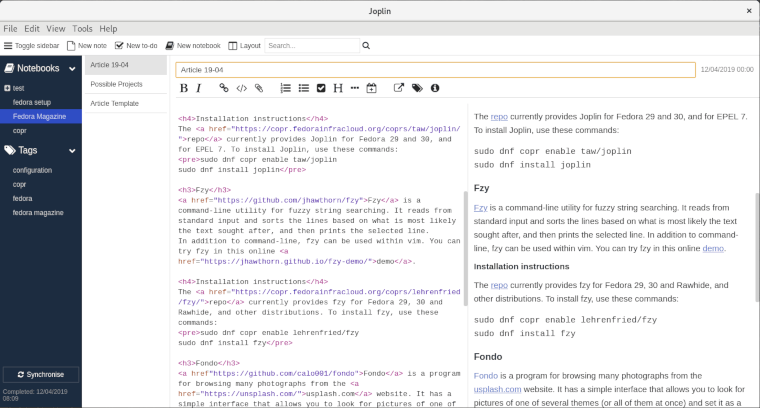This screenshot has height=408, width=760.
Task: Toggle the sidebar visibility
Action: click(32, 46)
